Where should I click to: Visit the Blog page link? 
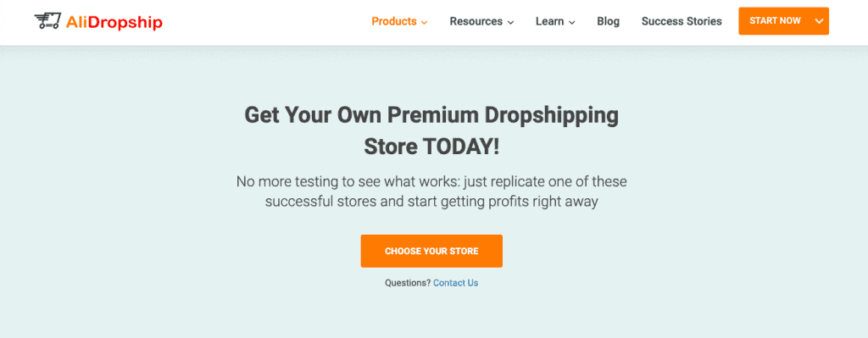click(x=609, y=21)
